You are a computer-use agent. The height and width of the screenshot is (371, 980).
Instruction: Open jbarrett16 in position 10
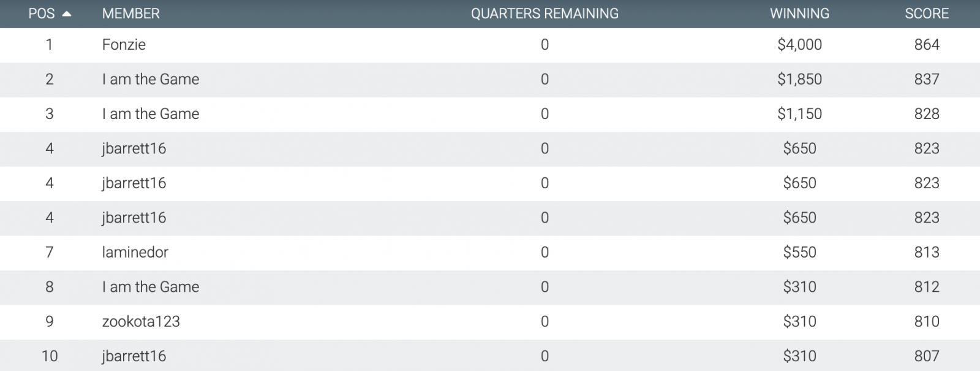tap(134, 356)
